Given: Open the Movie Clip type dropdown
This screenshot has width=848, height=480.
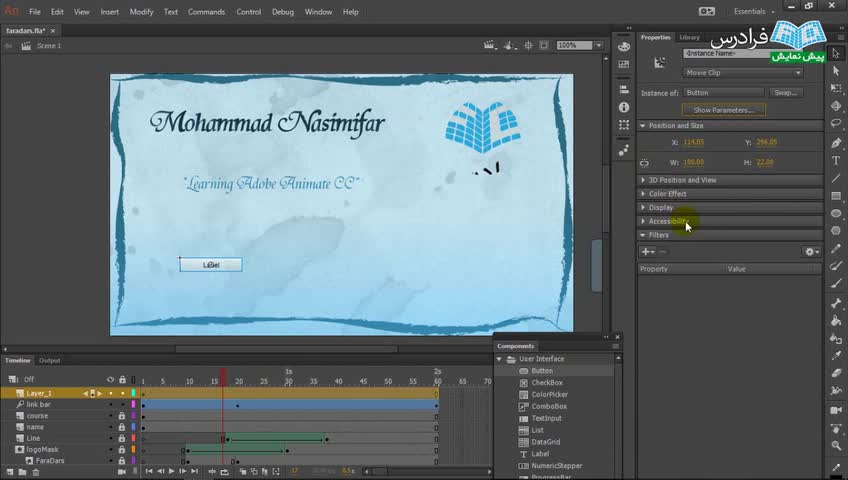Looking at the screenshot, I should (742, 73).
